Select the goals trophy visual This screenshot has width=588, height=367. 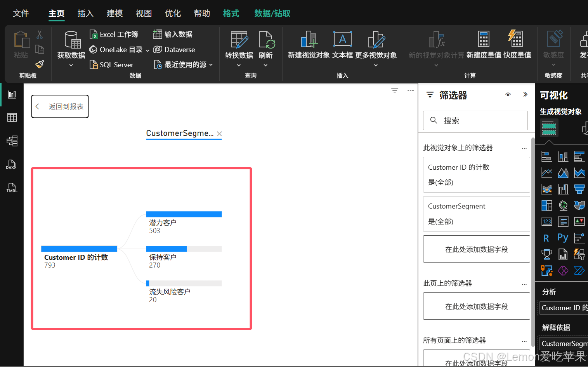[x=546, y=254]
